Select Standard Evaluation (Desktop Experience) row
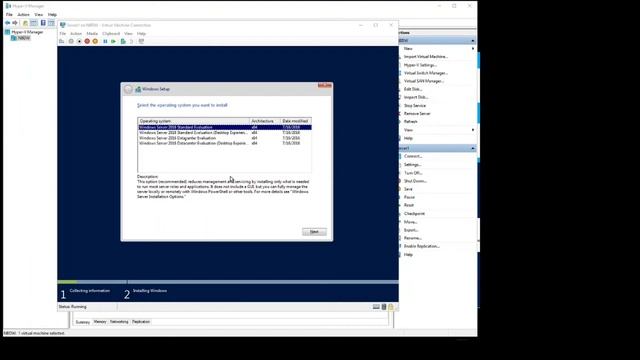This screenshot has width=640, height=360. pyautogui.click(x=224, y=133)
